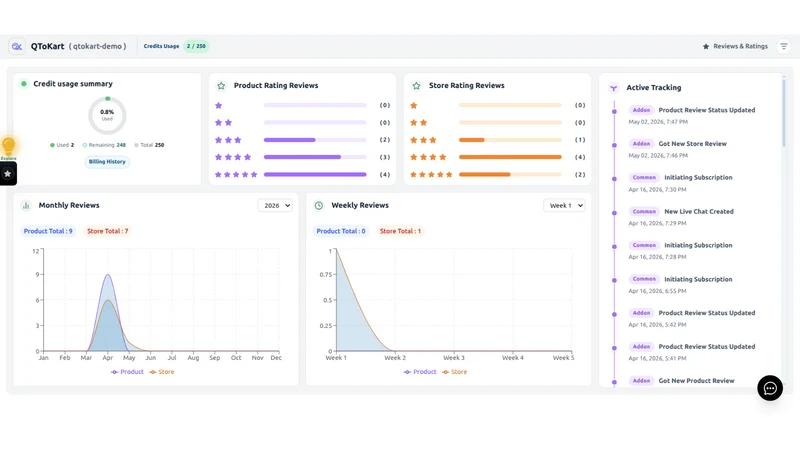The width and height of the screenshot is (800, 450).
Task: Click the Week 1 peak in Weekly chart
Action: tap(336, 249)
